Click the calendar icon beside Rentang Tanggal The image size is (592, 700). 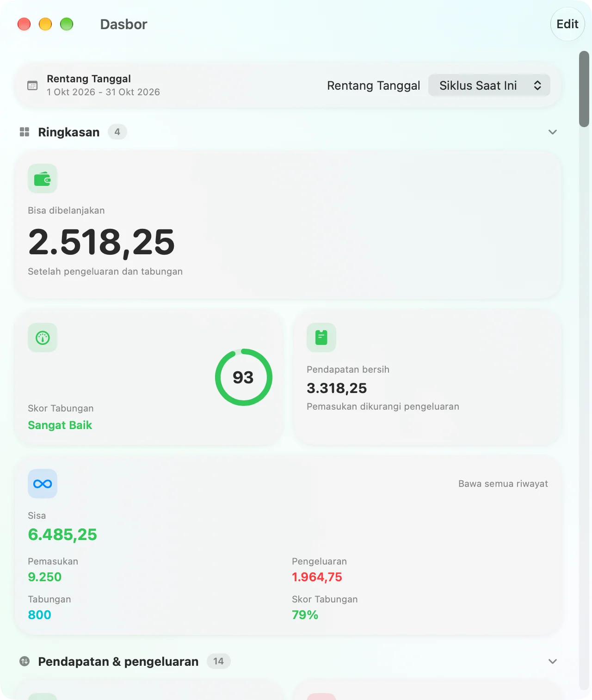tap(32, 86)
